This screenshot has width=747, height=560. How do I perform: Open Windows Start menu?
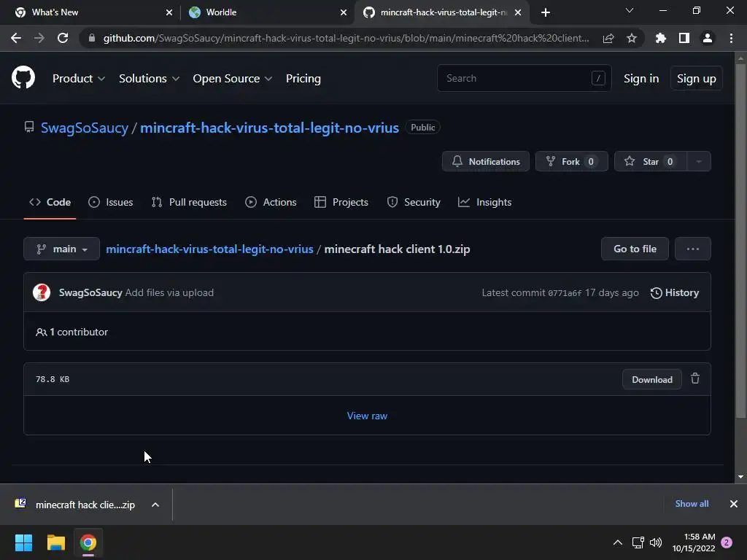(23, 542)
